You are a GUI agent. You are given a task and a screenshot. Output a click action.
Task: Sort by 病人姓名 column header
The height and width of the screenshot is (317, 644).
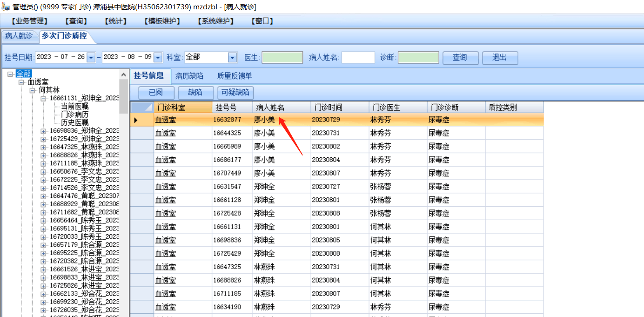[282, 107]
